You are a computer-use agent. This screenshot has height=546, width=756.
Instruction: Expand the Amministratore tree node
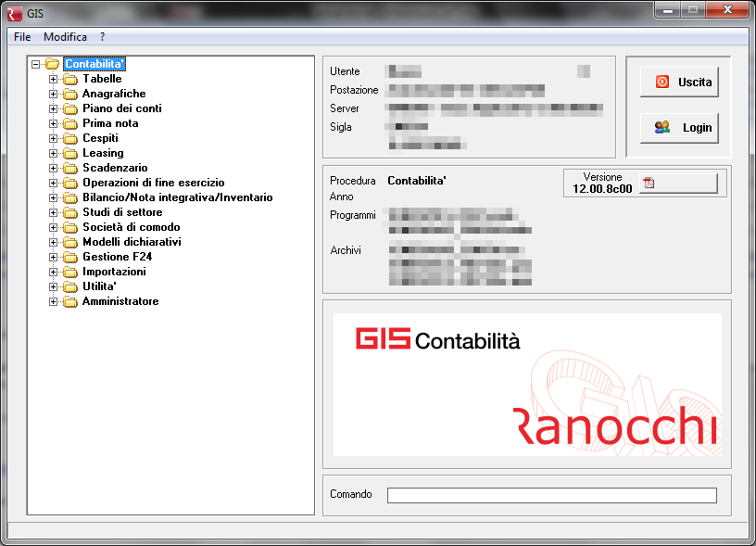[53, 302]
